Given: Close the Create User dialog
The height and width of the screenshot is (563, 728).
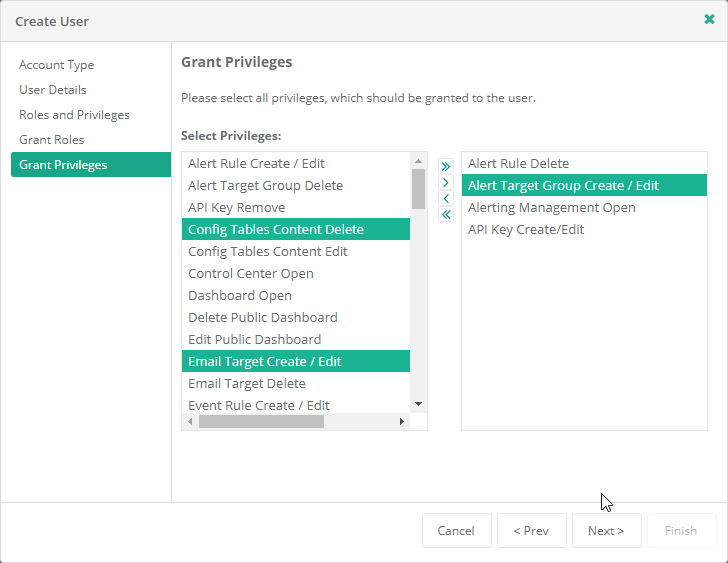Looking at the screenshot, I should point(709,19).
